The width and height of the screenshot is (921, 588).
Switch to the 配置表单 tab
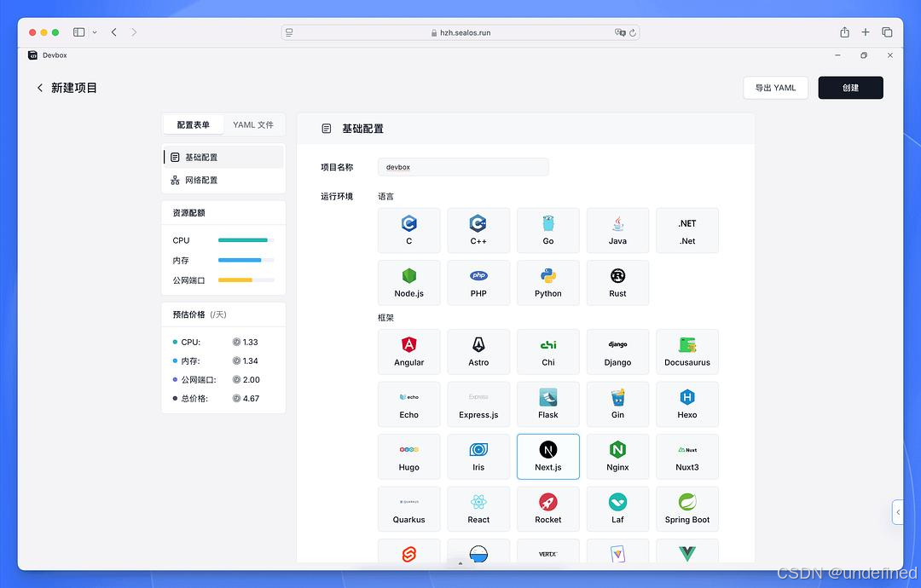coord(194,124)
